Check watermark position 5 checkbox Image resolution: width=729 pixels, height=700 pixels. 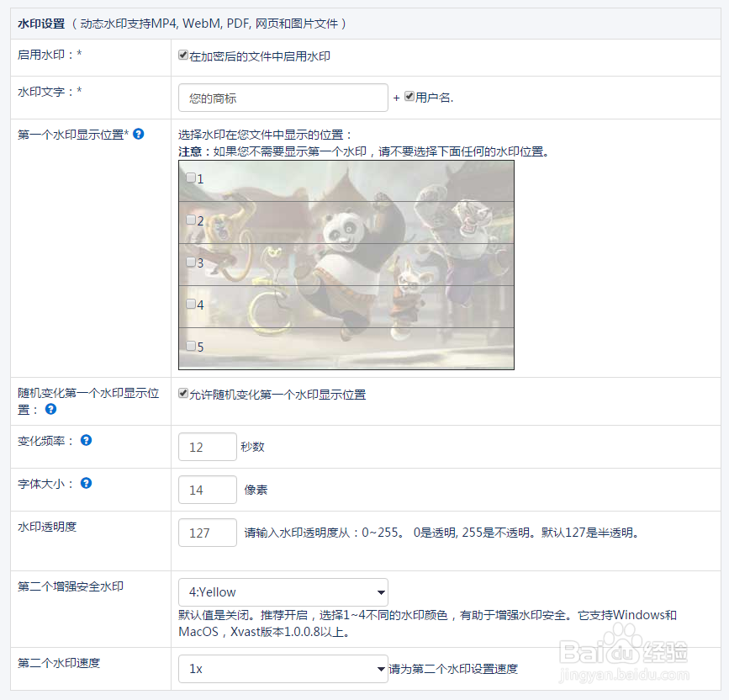coord(191,346)
